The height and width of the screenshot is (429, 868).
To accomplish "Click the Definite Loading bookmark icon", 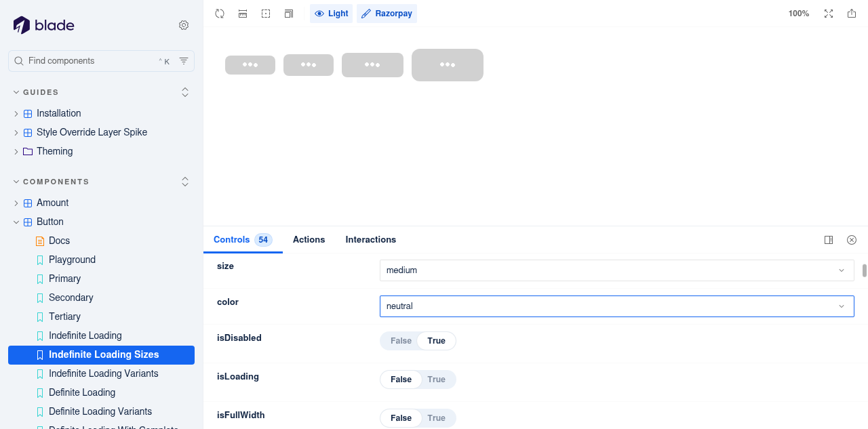I will pos(40,392).
